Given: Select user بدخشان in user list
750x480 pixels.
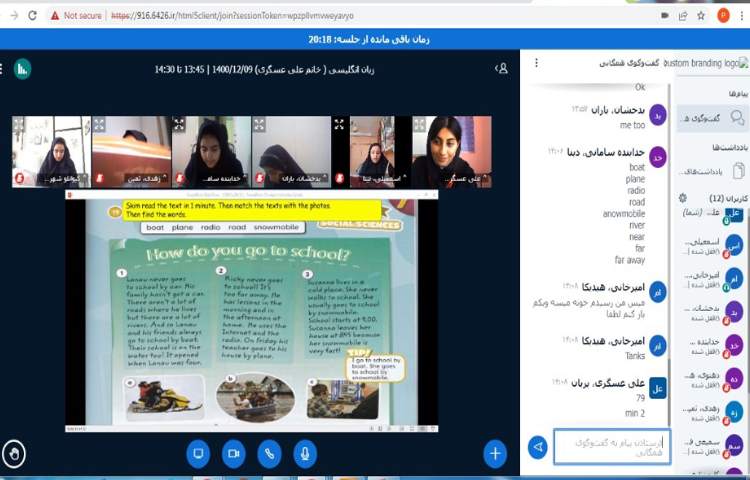Looking at the screenshot, I should pos(713,313).
